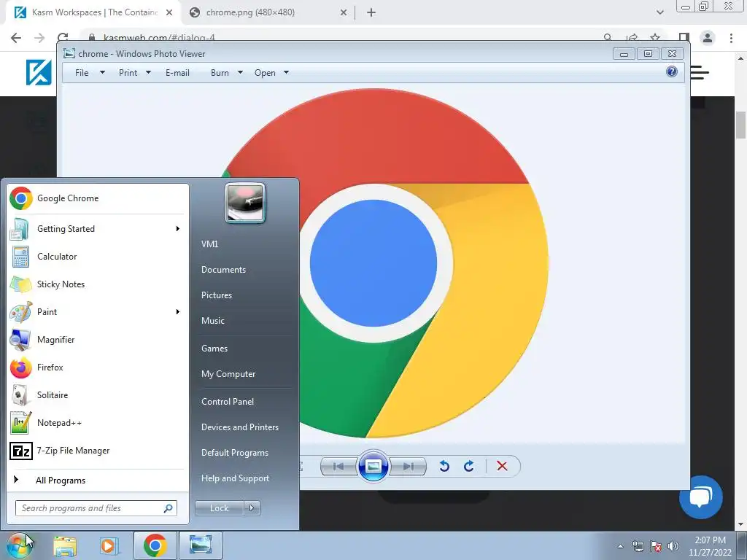Open Sticky Notes in Start menu
This screenshot has height=560, width=747.
[98, 284]
